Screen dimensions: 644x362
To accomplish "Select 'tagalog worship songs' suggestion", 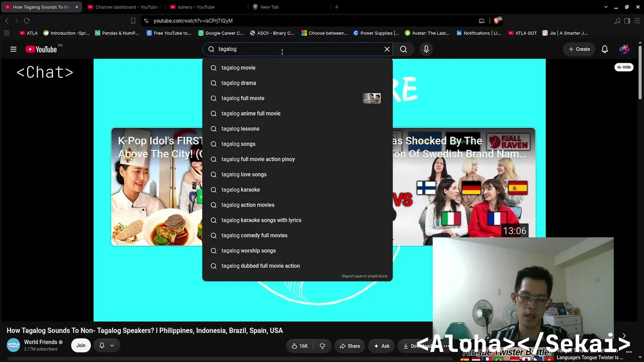I will (x=297, y=251).
